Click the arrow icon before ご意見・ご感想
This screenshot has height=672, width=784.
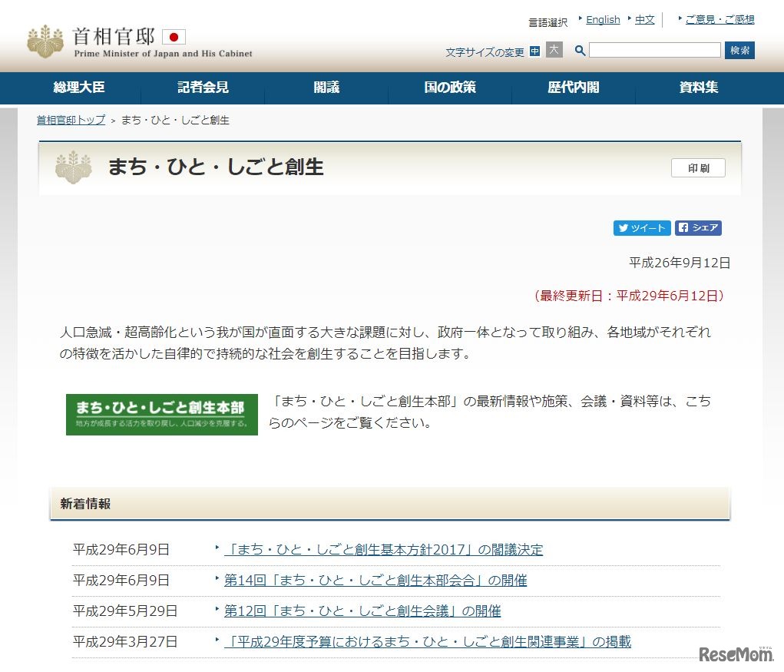(679, 18)
